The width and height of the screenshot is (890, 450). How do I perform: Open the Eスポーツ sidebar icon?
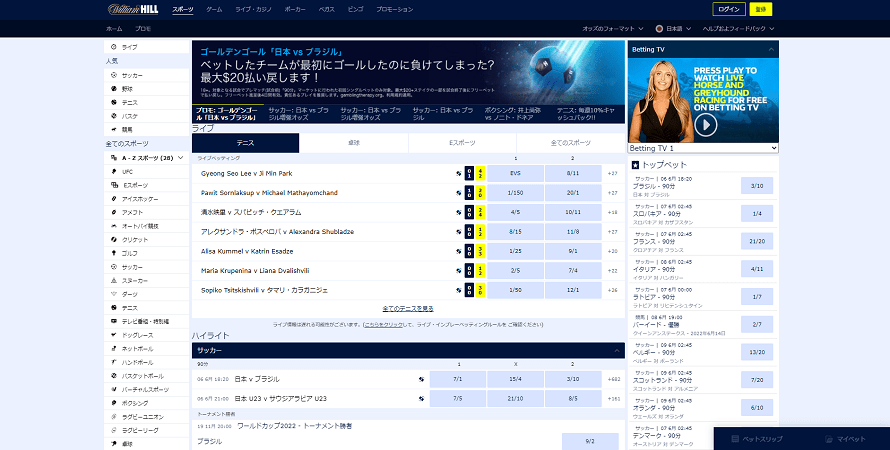[x=115, y=185]
